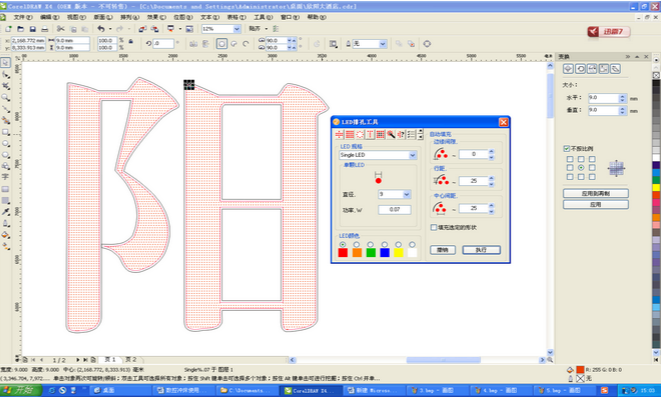The height and width of the screenshot is (400, 664).
Task: Toggle the non-proportional checkbox in Transform docker
Action: (x=566, y=148)
